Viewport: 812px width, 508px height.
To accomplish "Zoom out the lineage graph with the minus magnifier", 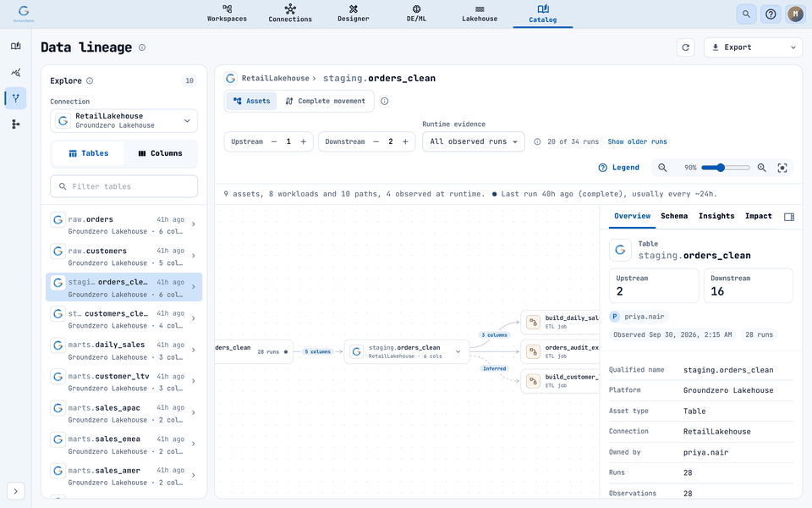I will [x=662, y=168].
